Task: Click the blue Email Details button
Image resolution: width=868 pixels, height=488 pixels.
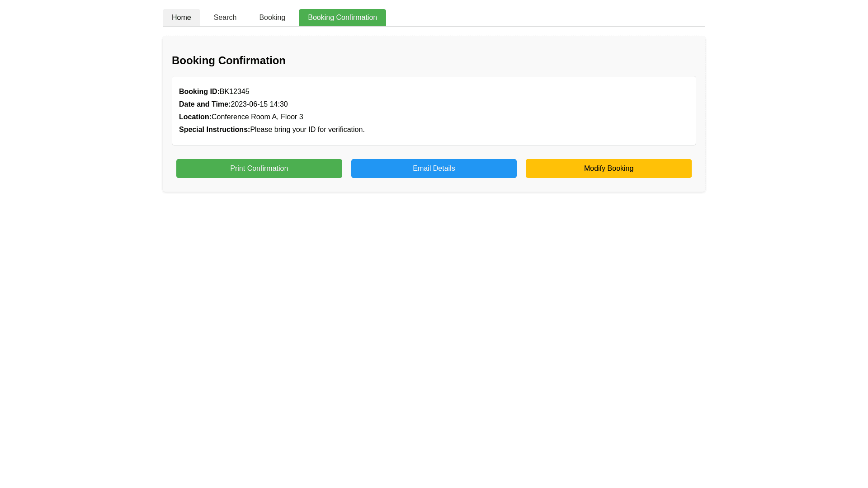Action: coord(434,169)
